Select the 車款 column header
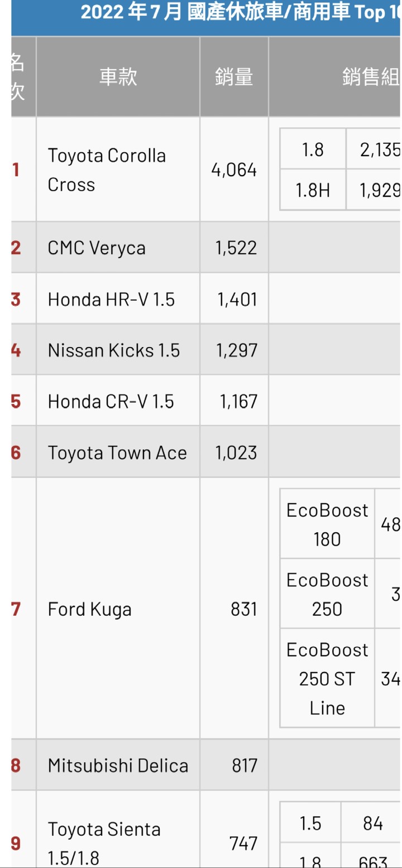The width and height of the screenshot is (402, 868). [x=118, y=77]
